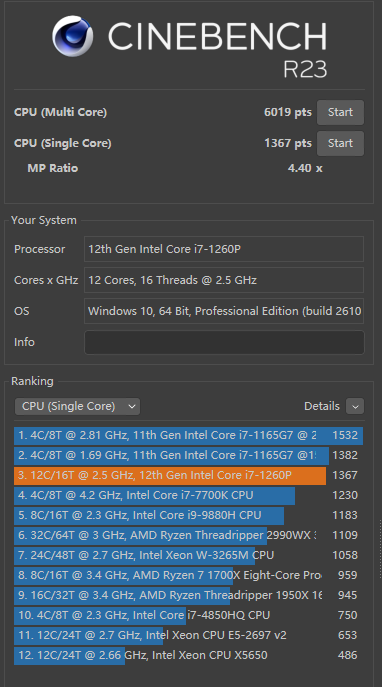Select the Core i9-9880H ranking row
Image resolution: width=382 pixels, height=687 pixels.
pyautogui.click(x=188, y=515)
